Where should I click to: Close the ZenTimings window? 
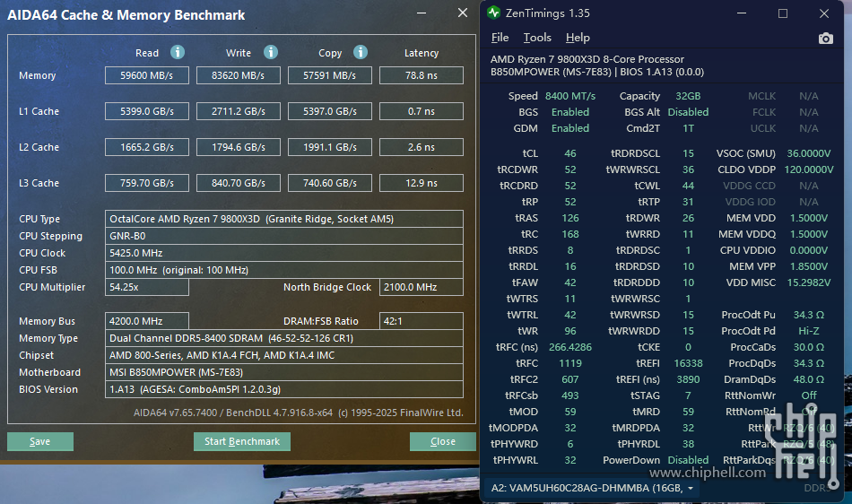824,13
